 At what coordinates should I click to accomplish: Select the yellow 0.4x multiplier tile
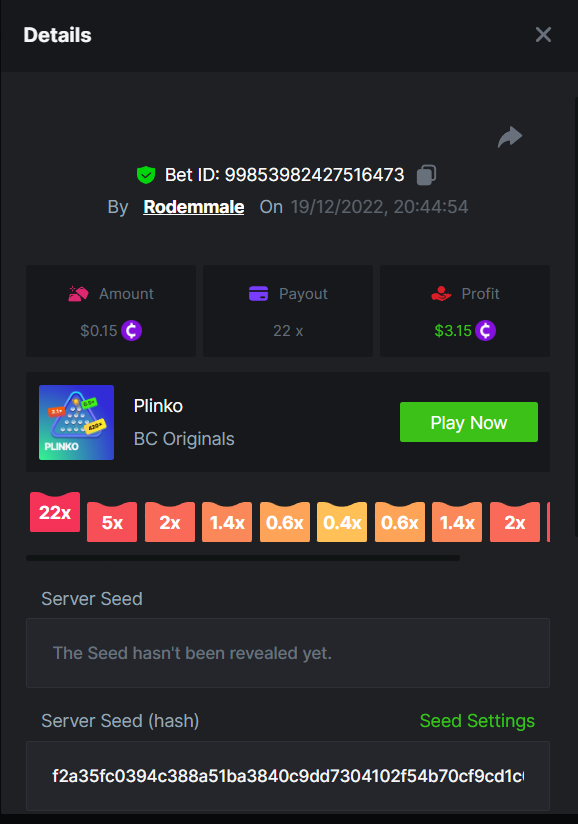coord(342,522)
